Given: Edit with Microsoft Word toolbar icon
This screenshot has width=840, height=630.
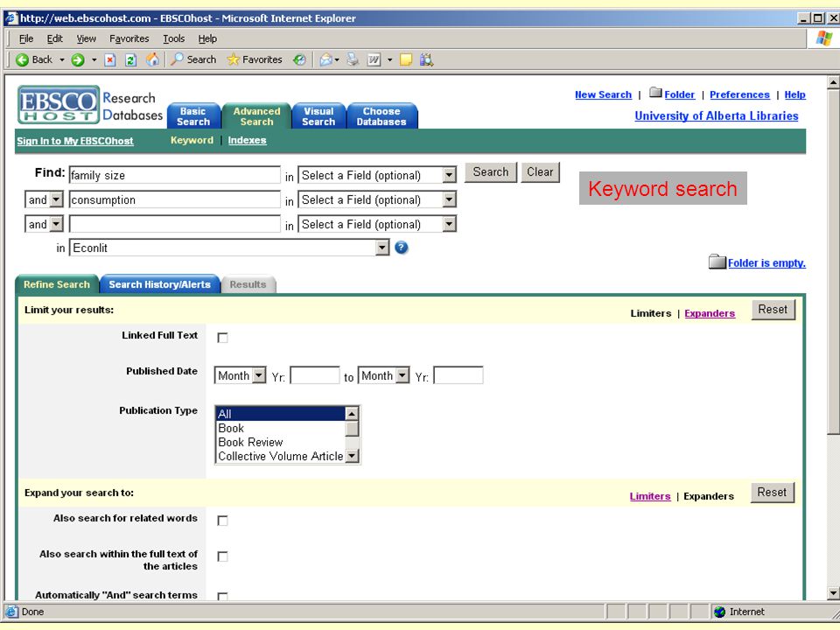Looking at the screenshot, I should 374,60.
